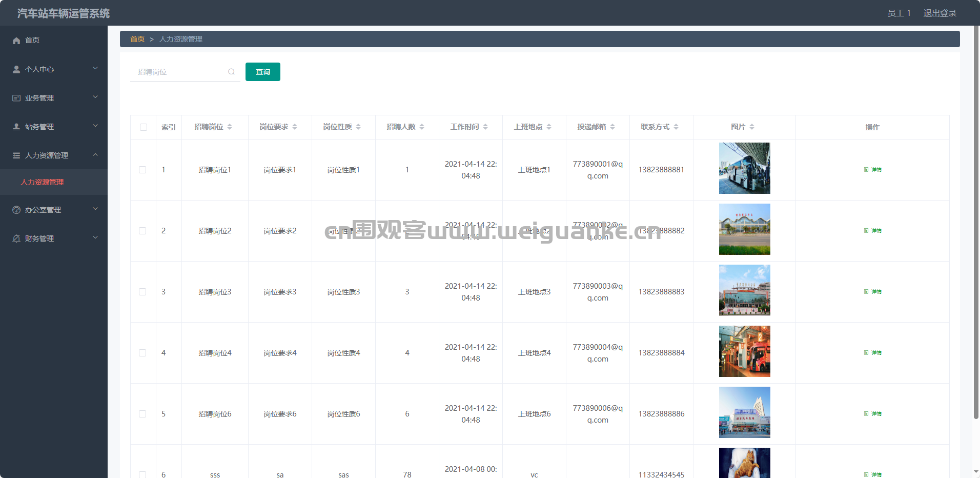Click the 汽车站车辆运管系统 title

(64, 13)
